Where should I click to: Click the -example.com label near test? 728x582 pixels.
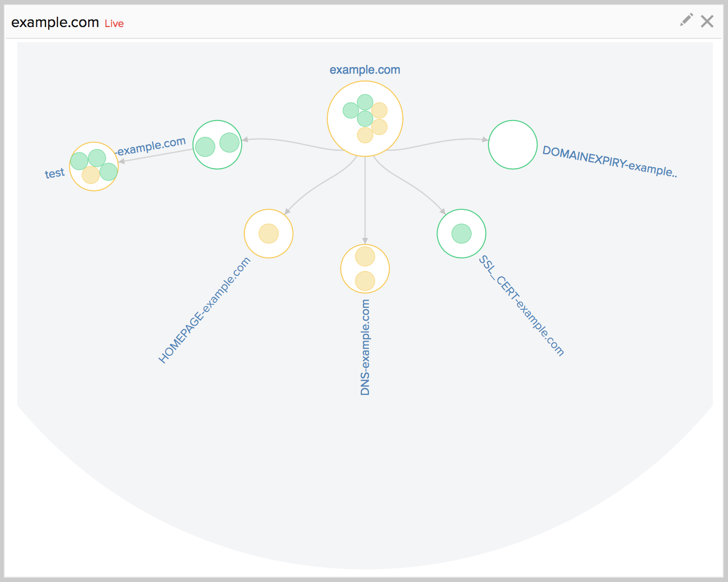point(151,146)
